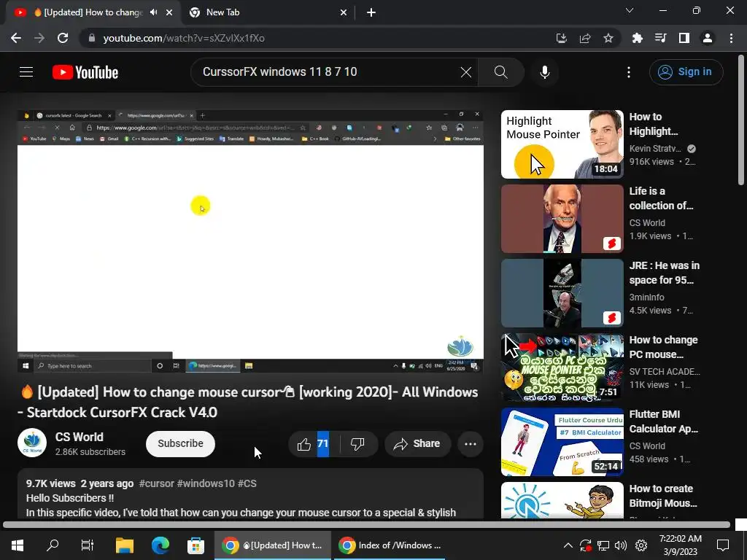
Task: Open more actions ellipsis under video
Action: click(x=471, y=444)
